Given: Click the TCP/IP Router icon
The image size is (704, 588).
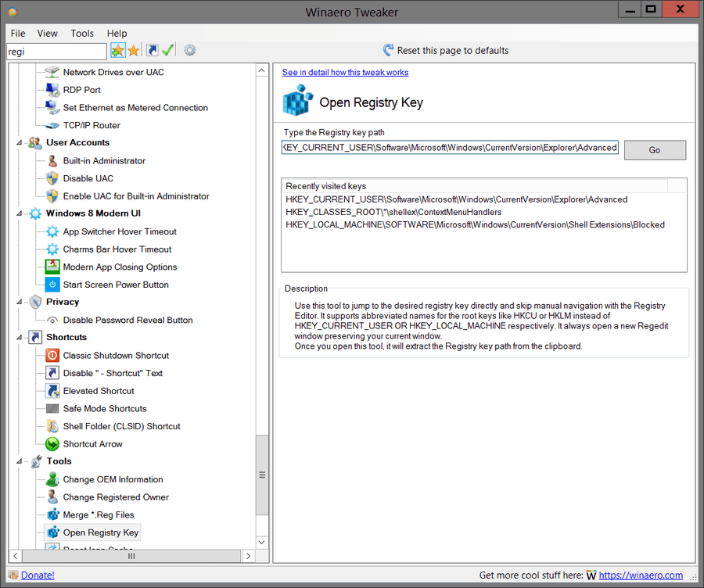Looking at the screenshot, I should click(x=52, y=125).
